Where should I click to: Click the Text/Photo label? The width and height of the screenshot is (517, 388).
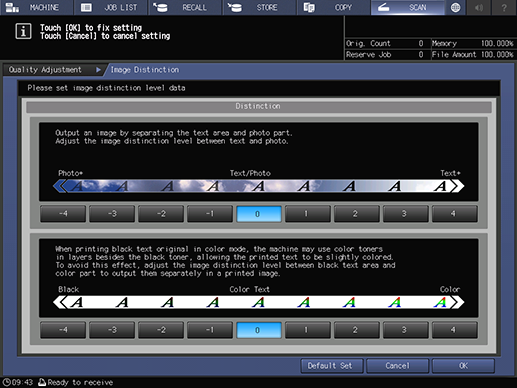pyautogui.click(x=250, y=173)
